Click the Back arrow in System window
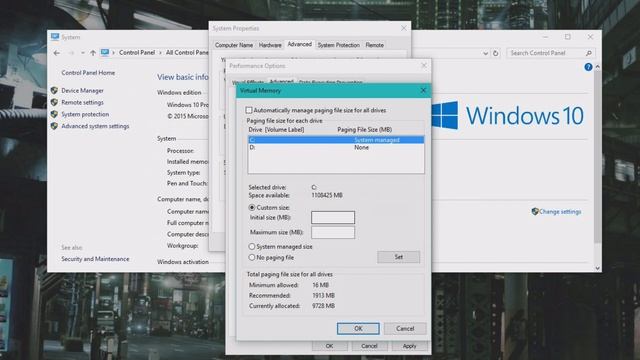 (57, 53)
